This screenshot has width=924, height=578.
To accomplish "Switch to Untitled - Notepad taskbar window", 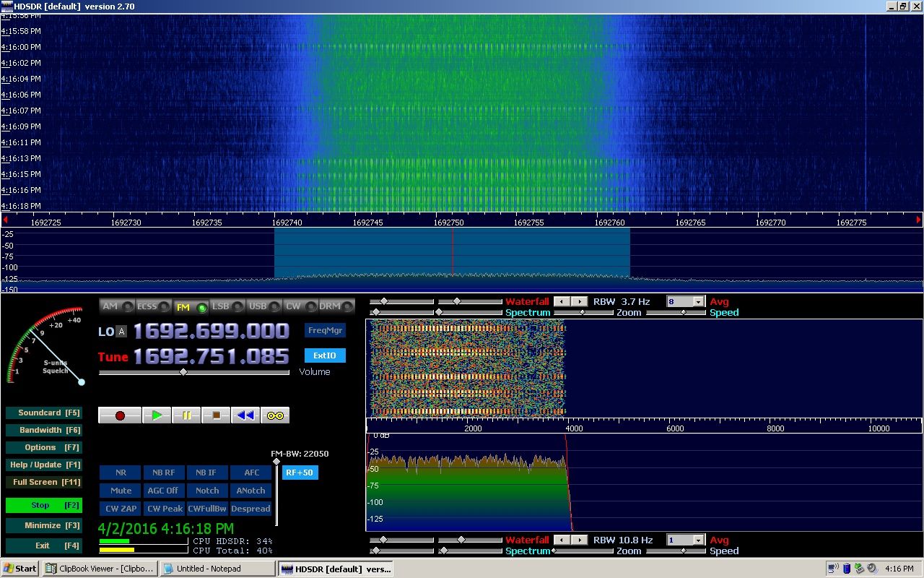I will click(x=217, y=569).
